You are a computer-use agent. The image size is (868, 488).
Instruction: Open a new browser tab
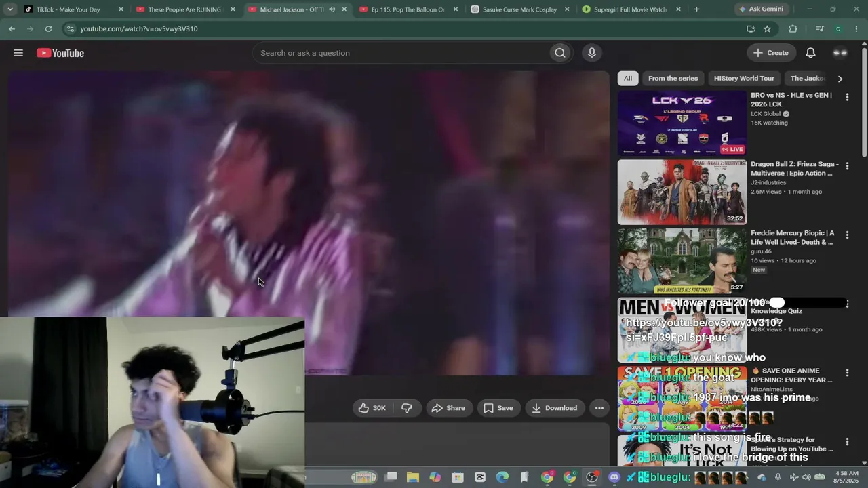[696, 9]
